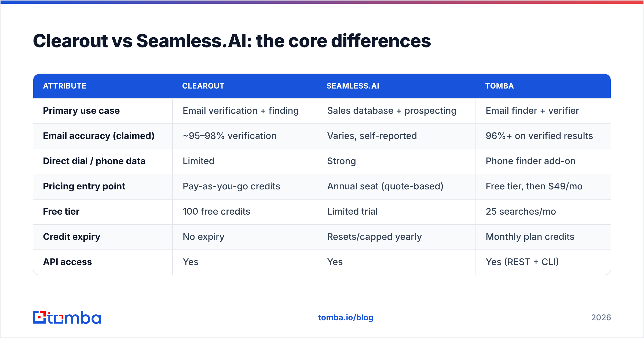The height and width of the screenshot is (338, 644).
Task: Click the 'Email accuracy (claimed)' row label
Action: click(99, 136)
